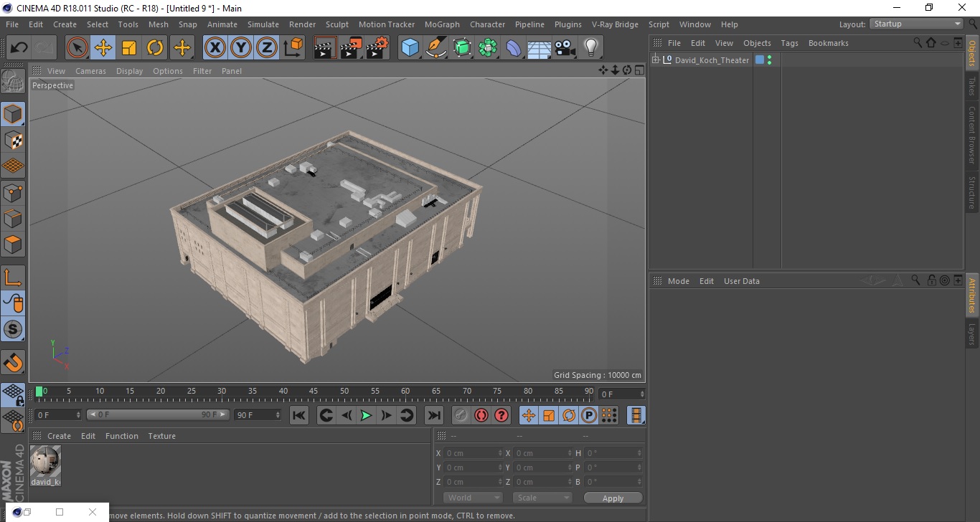Open the Spline Pen tool

point(436,48)
